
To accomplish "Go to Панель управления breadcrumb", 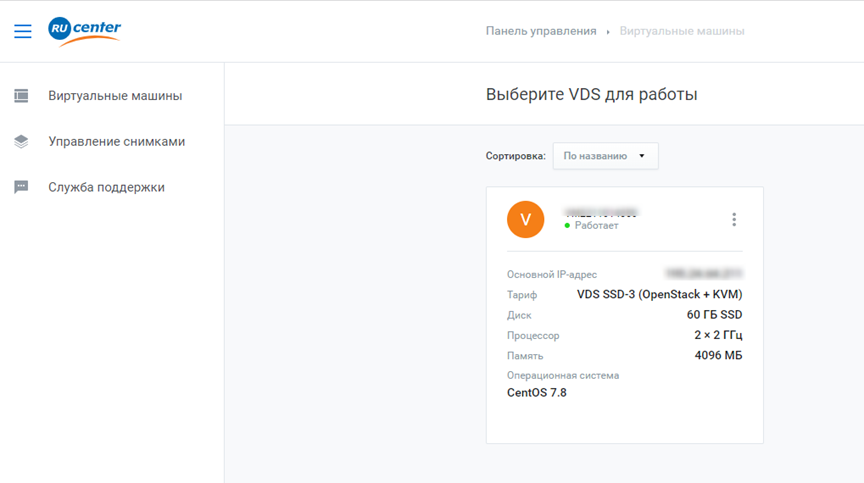I will (541, 31).
